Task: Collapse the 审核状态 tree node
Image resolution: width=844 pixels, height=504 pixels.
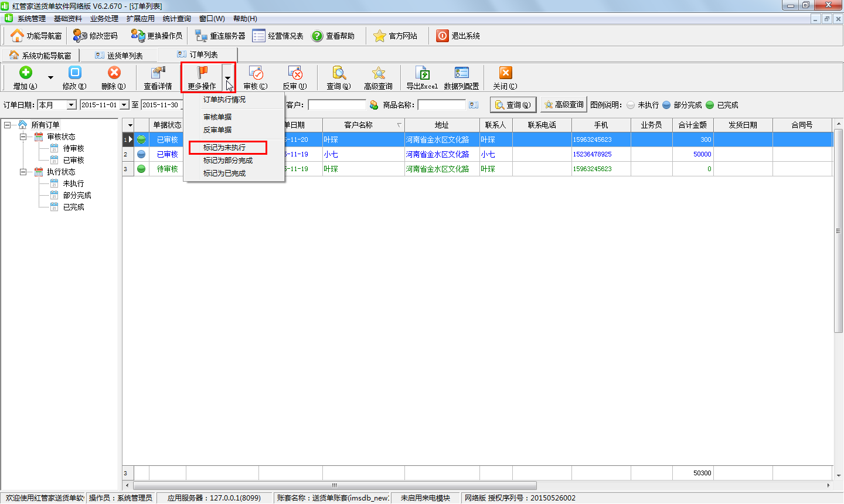Action: point(23,137)
